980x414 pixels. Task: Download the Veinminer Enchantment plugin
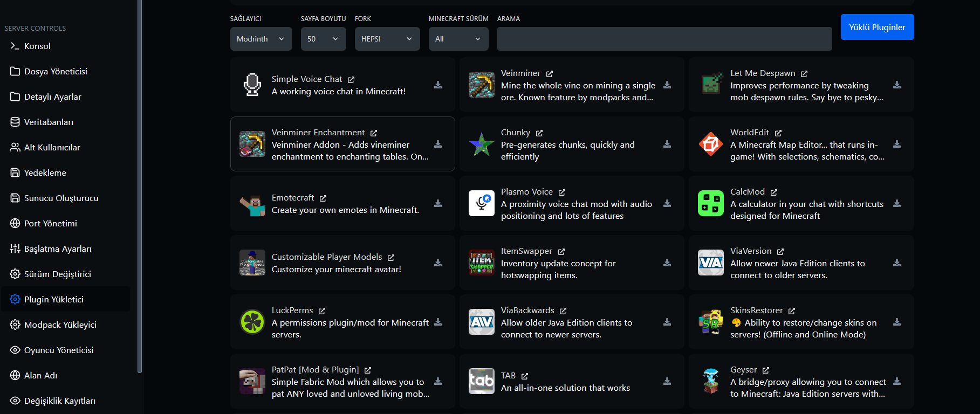(438, 144)
